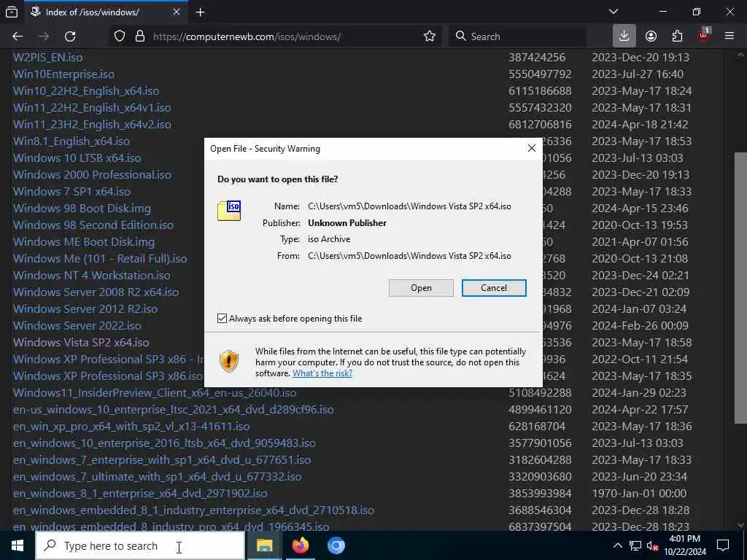Show hidden tray icons chevron
Image resolution: width=747 pixels, height=560 pixels.
(x=617, y=545)
